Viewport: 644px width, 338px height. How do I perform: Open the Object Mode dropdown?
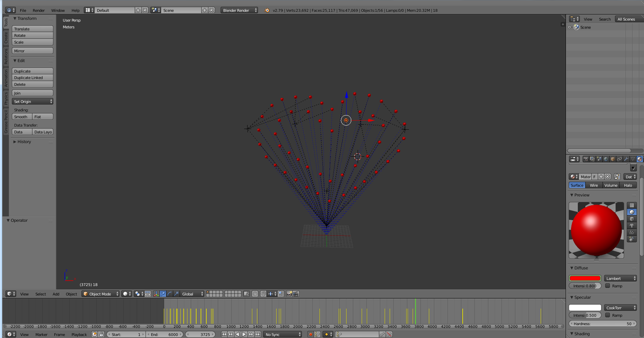(x=101, y=294)
